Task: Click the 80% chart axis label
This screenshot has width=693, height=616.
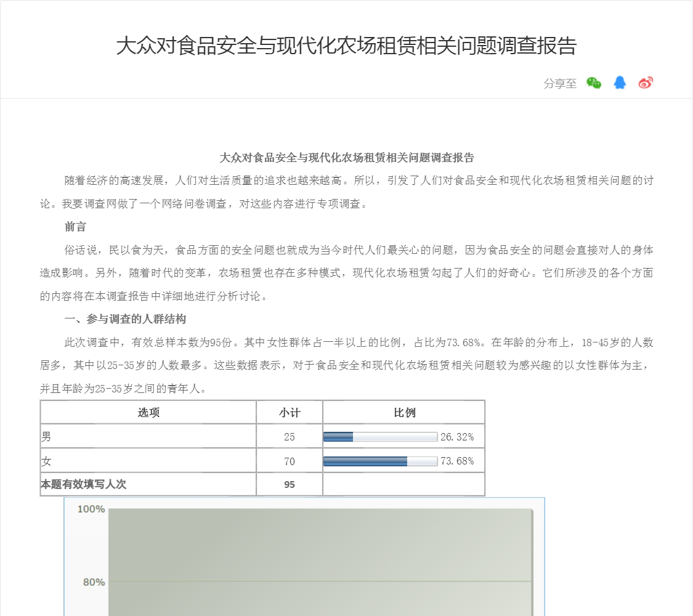Action: tap(94, 582)
